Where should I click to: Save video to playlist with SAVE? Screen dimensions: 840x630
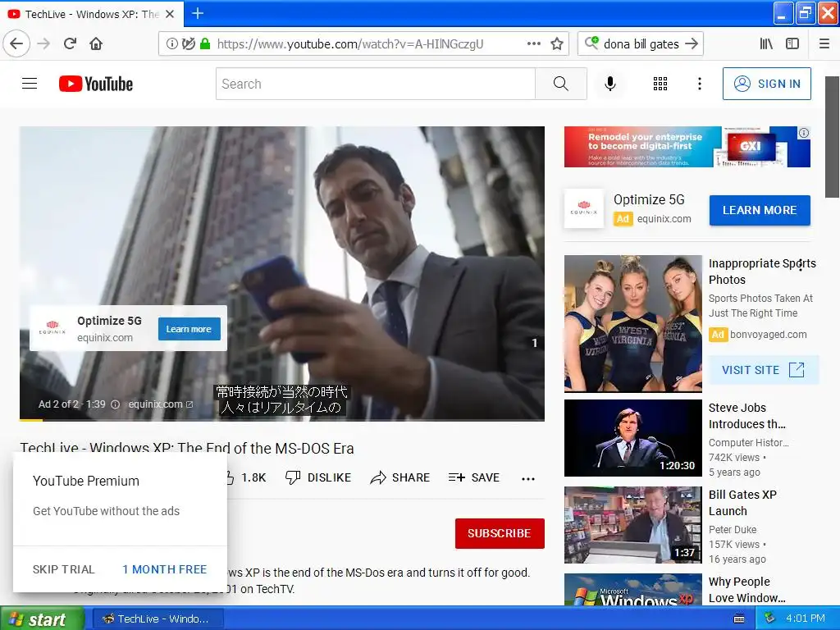coord(473,477)
